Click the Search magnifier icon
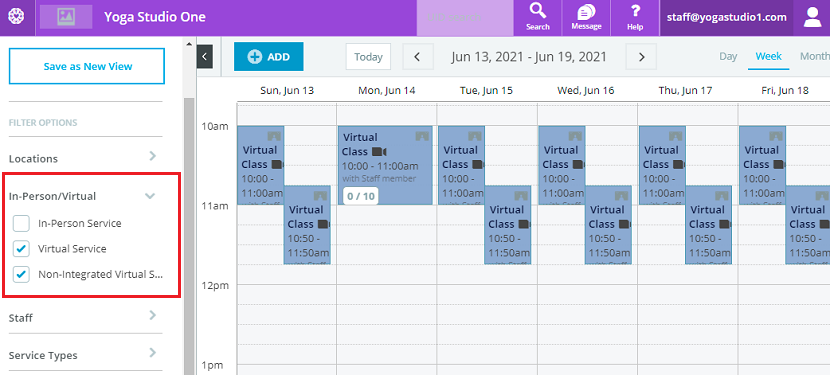 [538, 11]
